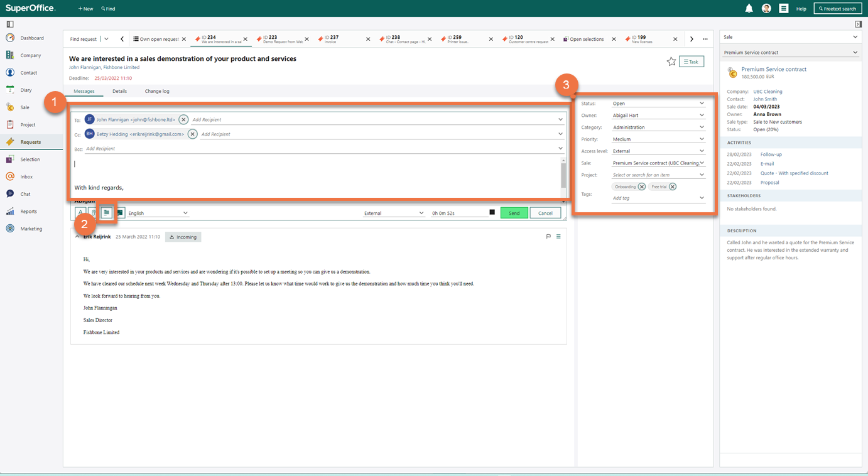Change reply language from English dropdown
Screen dimensions: 868x476
pos(158,213)
